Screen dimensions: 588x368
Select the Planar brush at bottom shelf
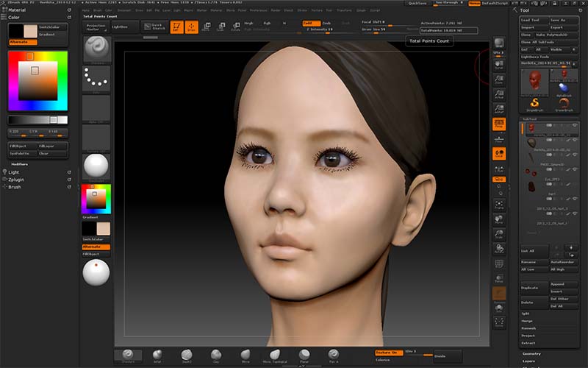pyautogui.click(x=304, y=355)
